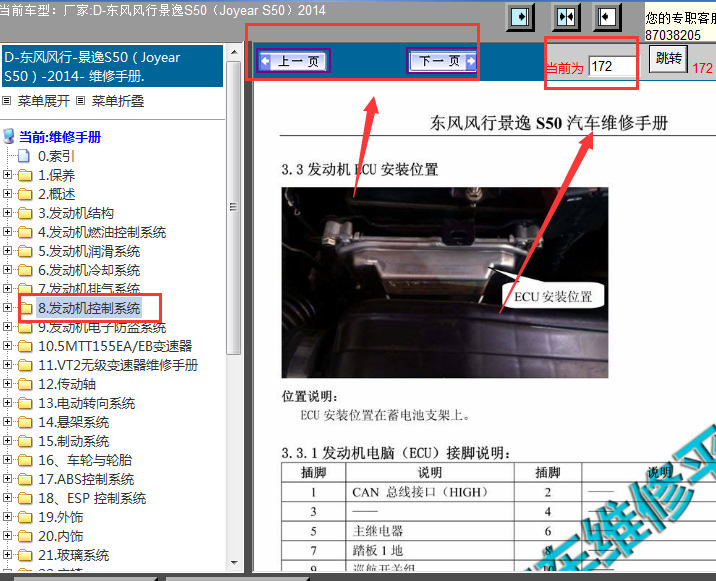Image resolution: width=716 pixels, height=581 pixels.
Task: Click folder icon of 18、ESP 控制系统
Action: [x=25, y=499]
